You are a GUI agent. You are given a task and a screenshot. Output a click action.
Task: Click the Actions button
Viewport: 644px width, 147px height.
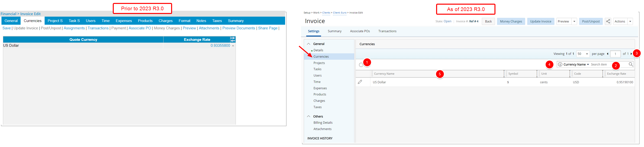click(x=620, y=22)
